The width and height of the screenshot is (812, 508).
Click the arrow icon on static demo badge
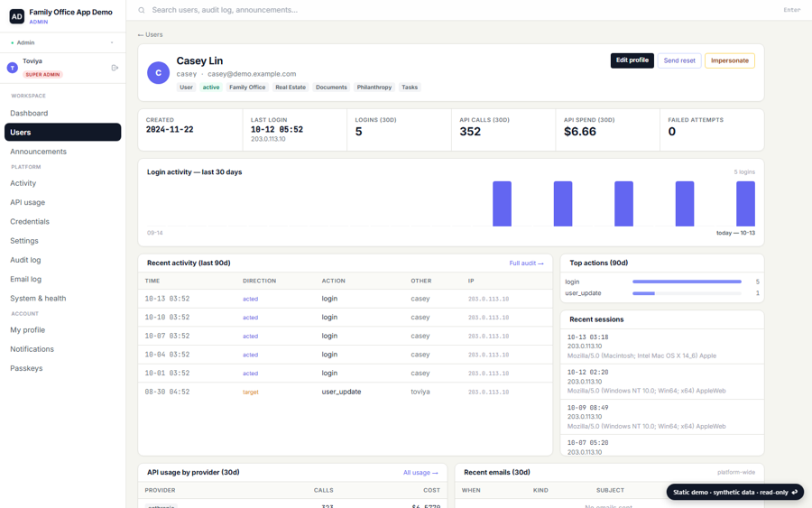(x=795, y=492)
